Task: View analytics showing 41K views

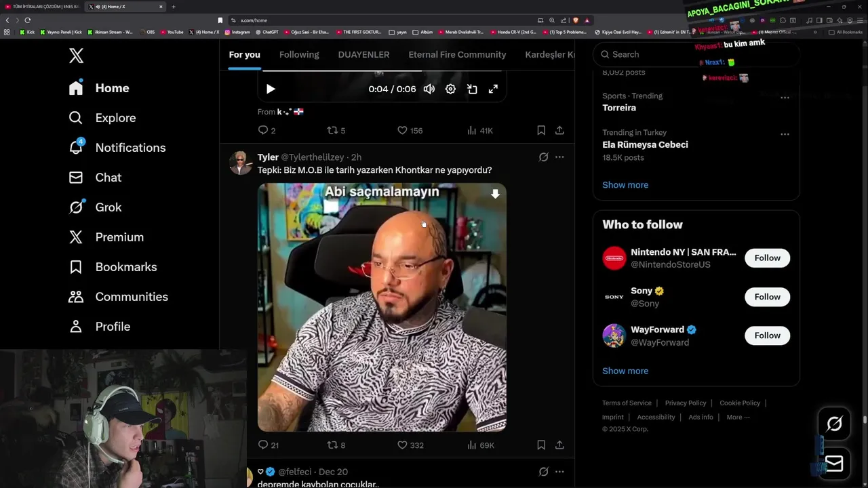Action: (480, 130)
